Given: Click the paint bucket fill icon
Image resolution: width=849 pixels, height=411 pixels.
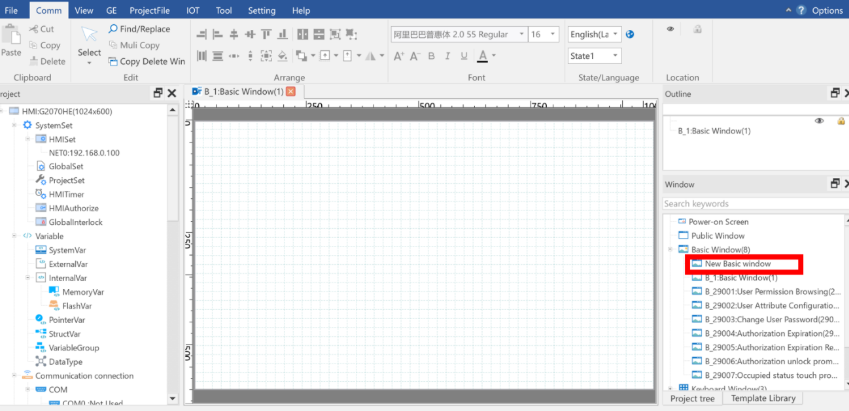Looking at the screenshot, I should pos(282,55).
